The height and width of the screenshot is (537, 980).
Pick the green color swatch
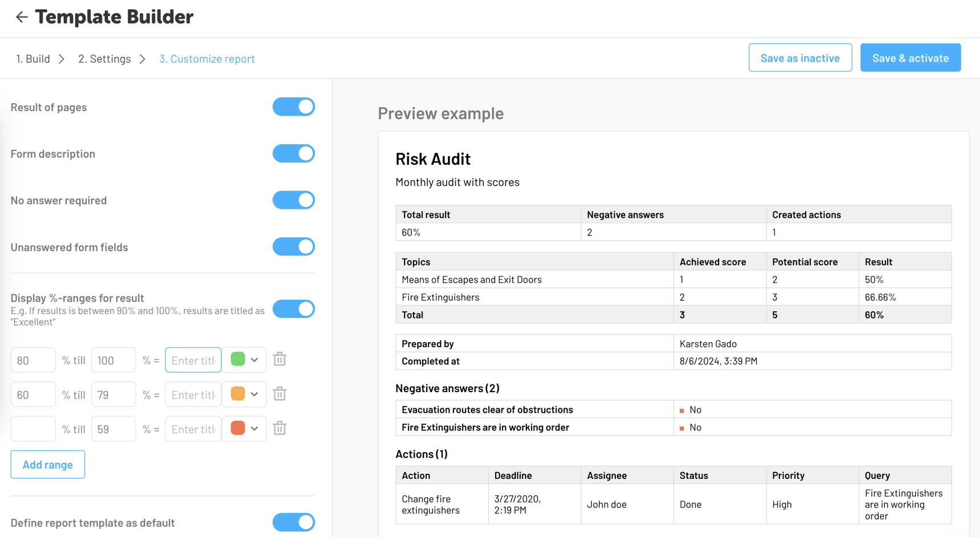pyautogui.click(x=238, y=359)
